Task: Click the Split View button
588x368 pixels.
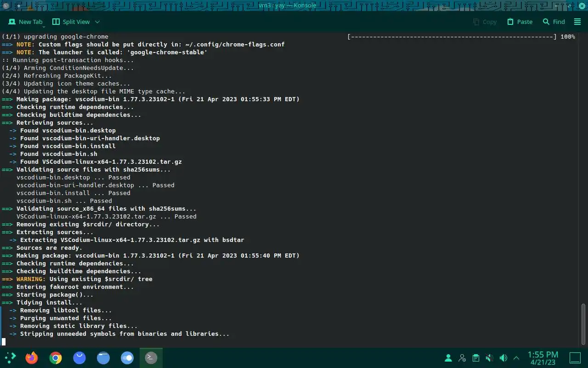Action: click(x=71, y=22)
